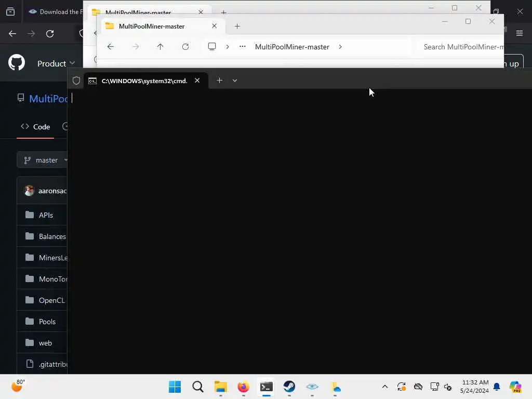This screenshot has height=399, width=532.
Task: Open taskbar Search
Action: [197, 387]
